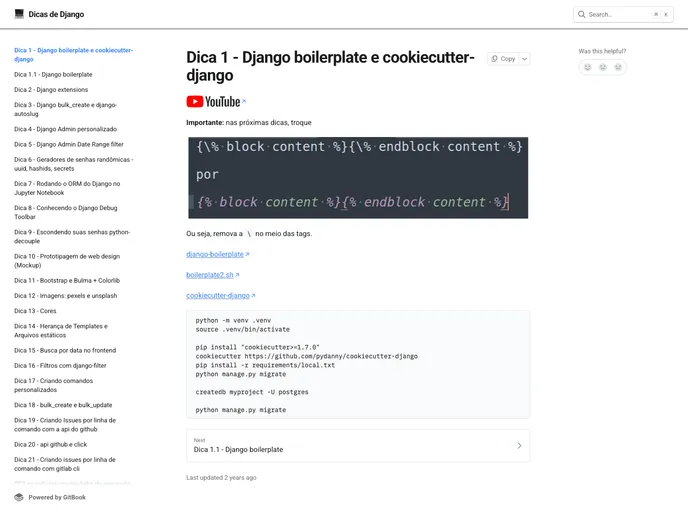Image resolution: width=688 pixels, height=512 pixels.
Task: Click the sad face feedback icon
Action: click(618, 67)
